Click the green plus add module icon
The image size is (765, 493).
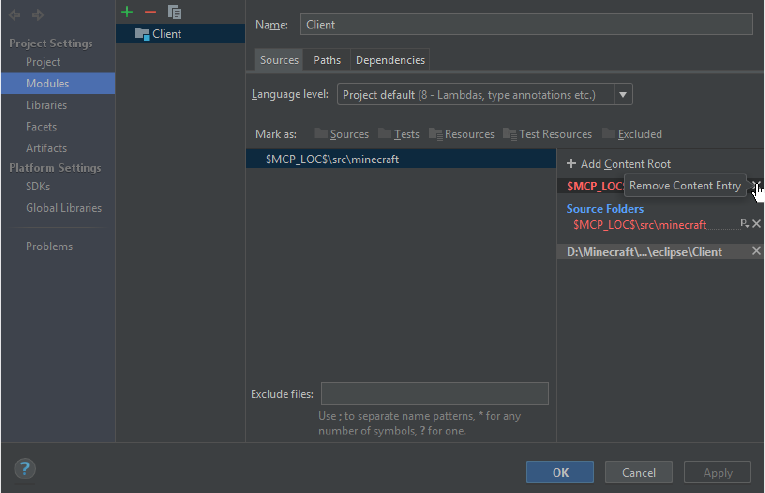point(126,12)
